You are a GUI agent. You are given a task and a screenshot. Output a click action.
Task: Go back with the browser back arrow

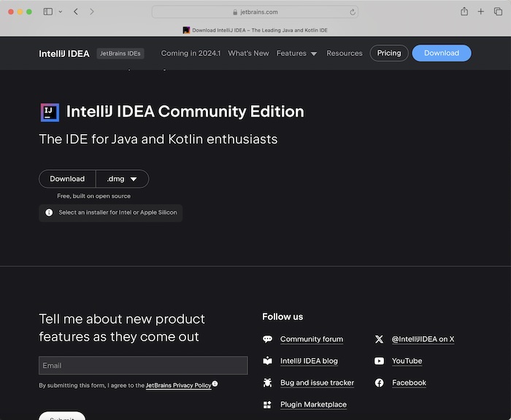click(76, 12)
